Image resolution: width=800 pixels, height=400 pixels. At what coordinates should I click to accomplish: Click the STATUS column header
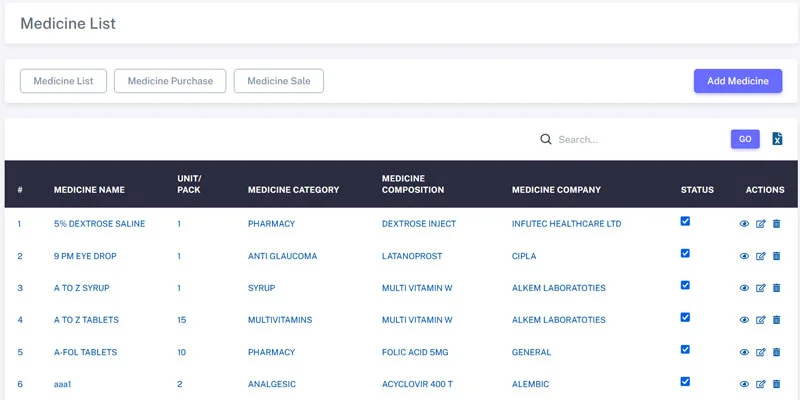(x=697, y=190)
